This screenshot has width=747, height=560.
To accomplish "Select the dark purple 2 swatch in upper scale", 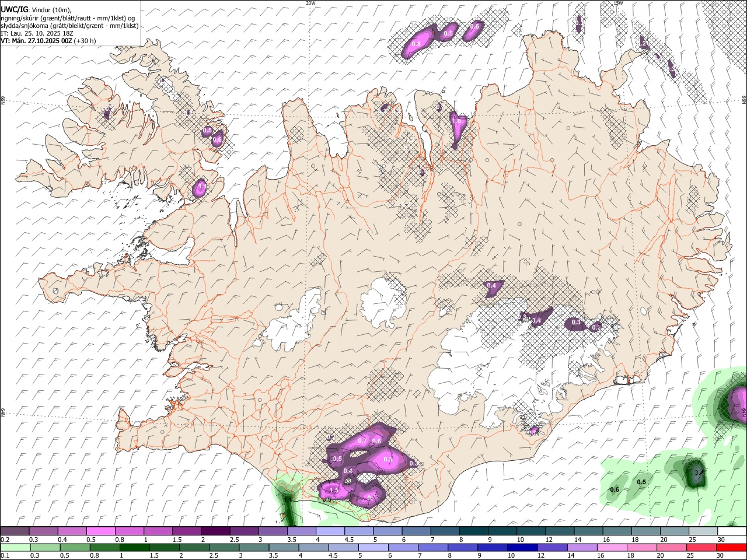I will pyautogui.click(x=215, y=531).
